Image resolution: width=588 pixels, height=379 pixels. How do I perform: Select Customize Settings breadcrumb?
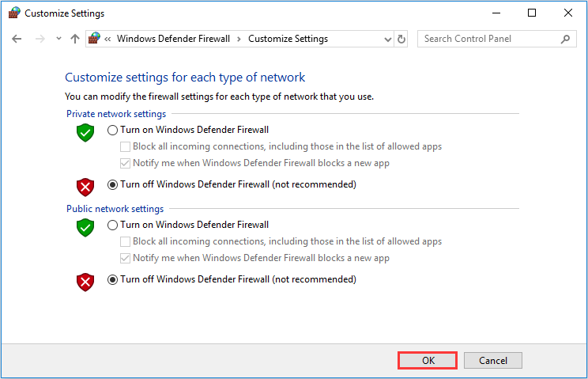288,39
